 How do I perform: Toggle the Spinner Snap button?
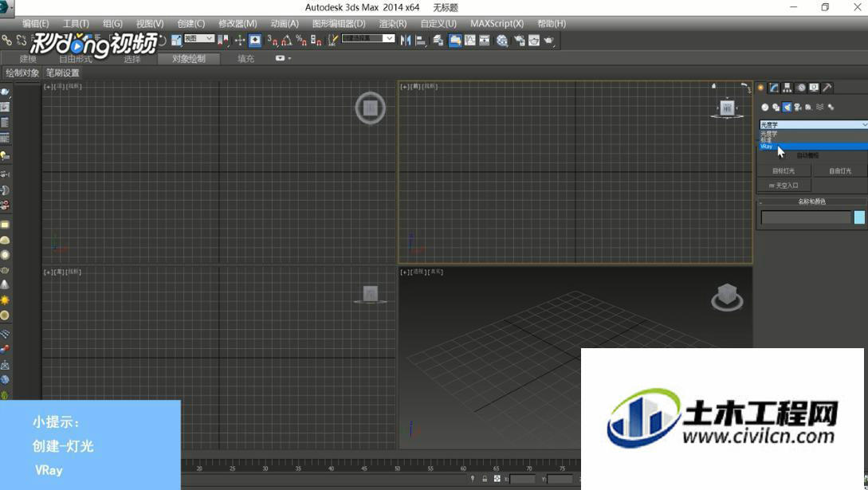(316, 41)
